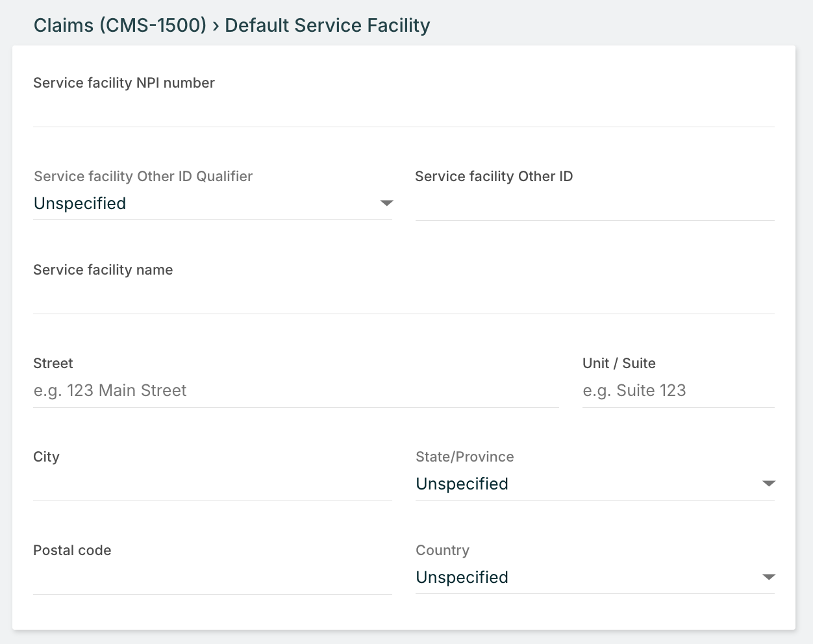Viewport: 813px width, 644px height.
Task: Click the City input field
Action: click(x=212, y=484)
